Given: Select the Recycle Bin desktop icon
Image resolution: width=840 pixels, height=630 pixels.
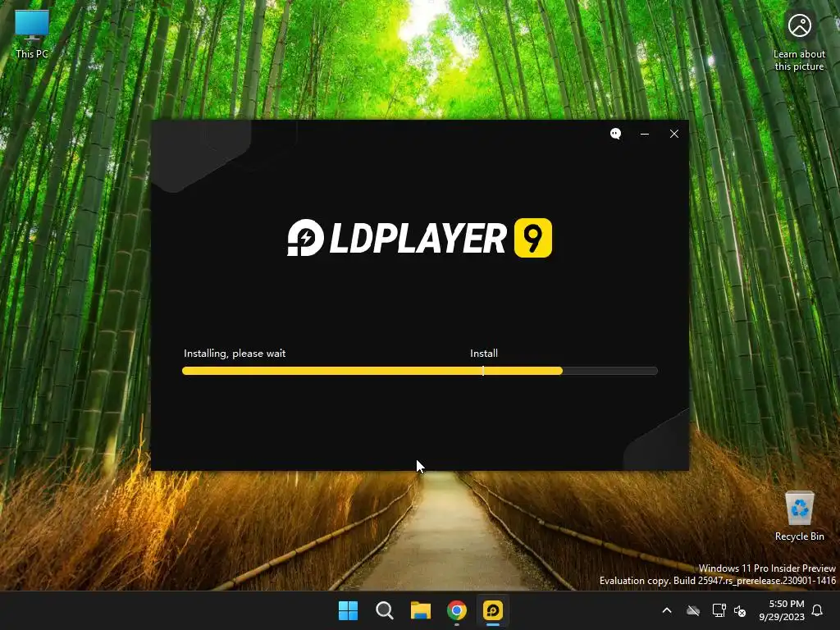Looking at the screenshot, I should [x=799, y=516].
